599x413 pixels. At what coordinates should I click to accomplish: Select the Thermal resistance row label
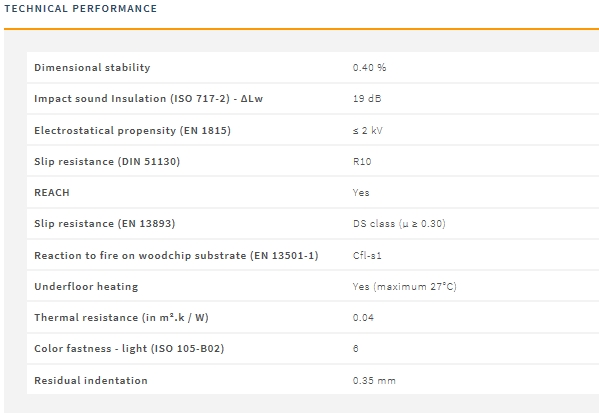point(121,317)
